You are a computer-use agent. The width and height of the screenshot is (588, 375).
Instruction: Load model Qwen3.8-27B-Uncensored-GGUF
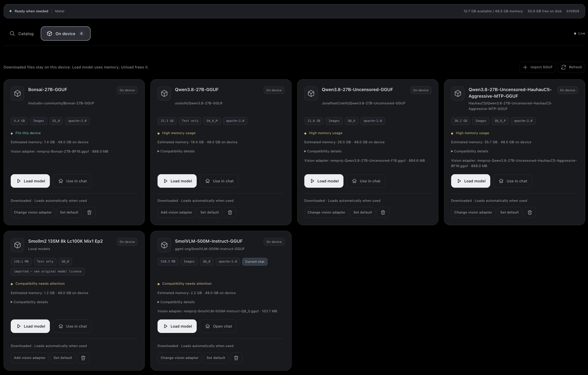[324, 181]
